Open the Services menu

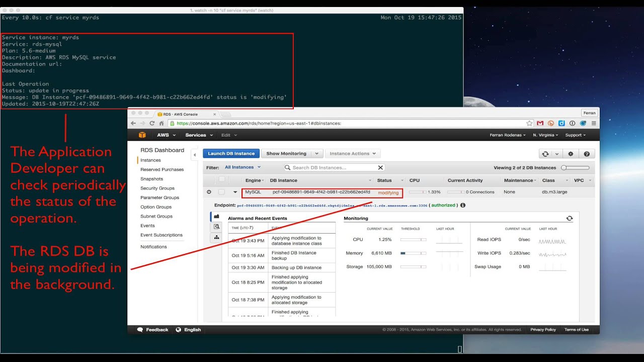(199, 135)
